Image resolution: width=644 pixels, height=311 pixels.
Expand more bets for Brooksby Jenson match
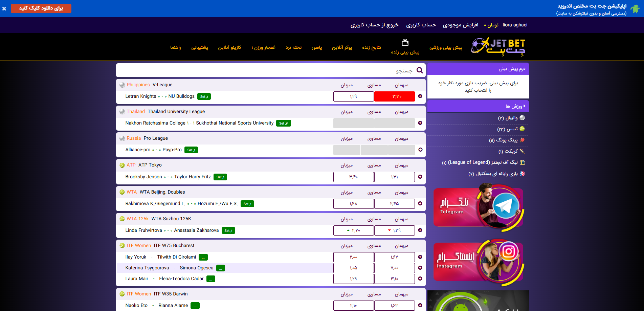pyautogui.click(x=420, y=177)
